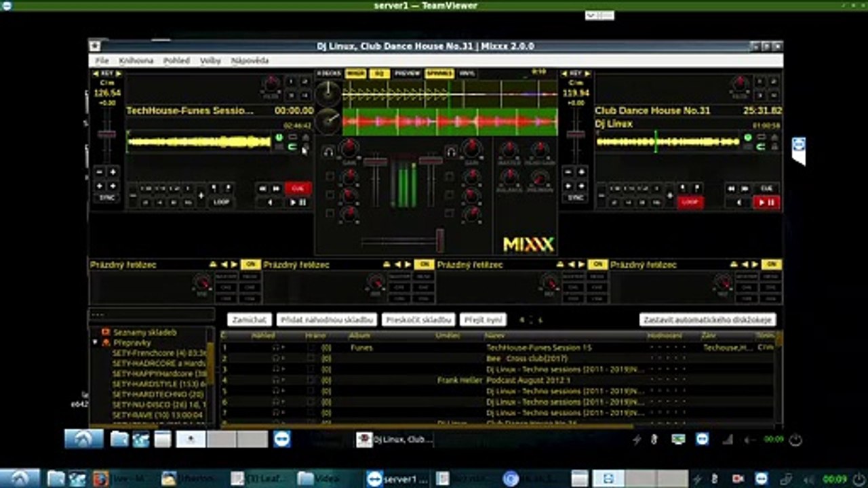Click the left deck KEY up arrow
The width and height of the screenshot is (868, 488).
click(x=118, y=73)
